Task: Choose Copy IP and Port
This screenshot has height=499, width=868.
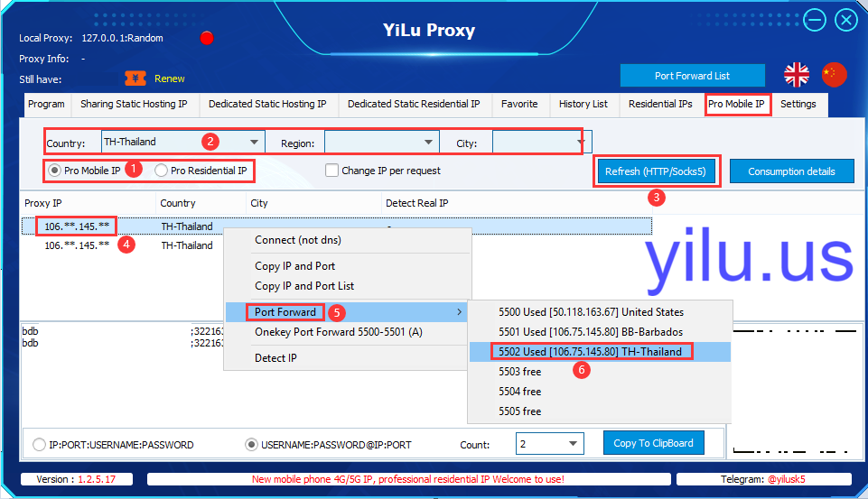Action: tap(348, 266)
